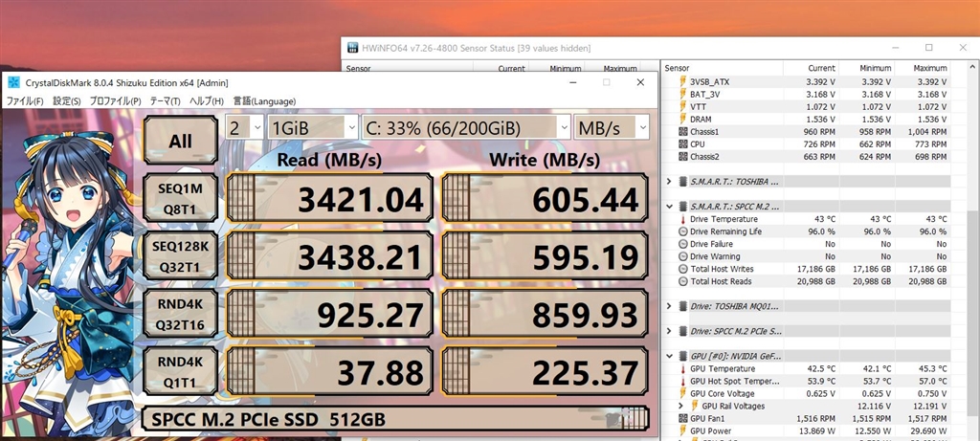Click Chassis1 fan sensor icon
The height and width of the screenshot is (441, 980).
tap(683, 132)
